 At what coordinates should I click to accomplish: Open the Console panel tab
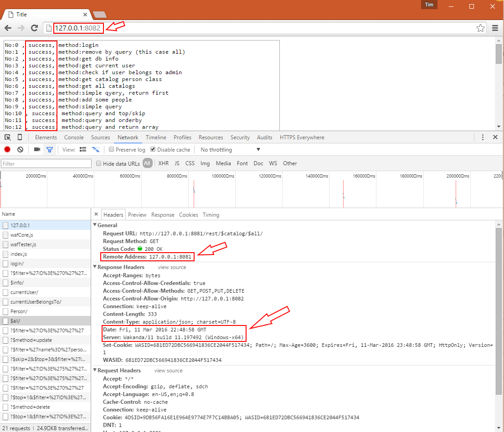coord(74,137)
